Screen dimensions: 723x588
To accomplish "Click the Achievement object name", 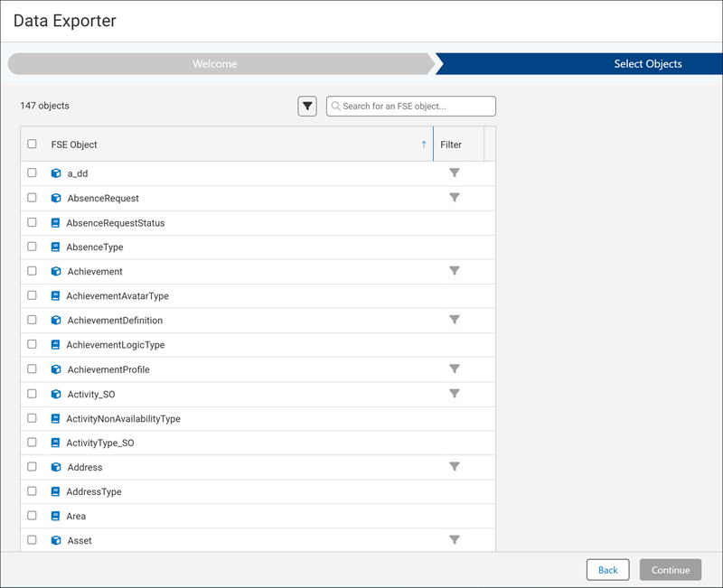I will coord(95,272).
